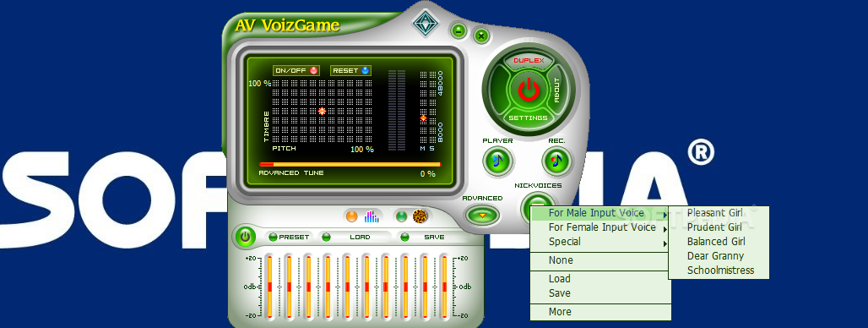Toggle voice morpher ON/OFF button
This screenshot has height=328, width=868.
[x=296, y=70]
